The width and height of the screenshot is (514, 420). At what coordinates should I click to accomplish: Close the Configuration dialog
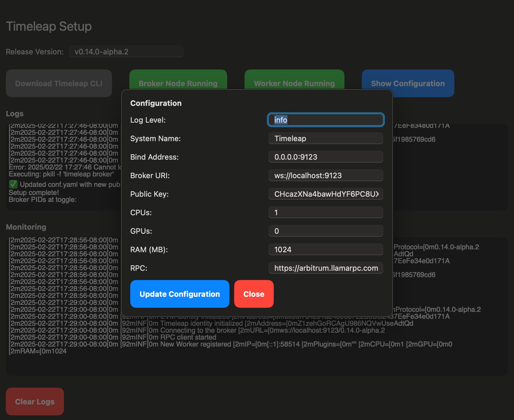click(254, 294)
